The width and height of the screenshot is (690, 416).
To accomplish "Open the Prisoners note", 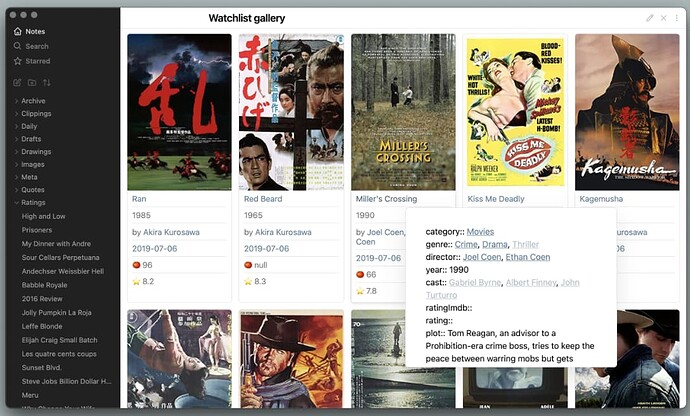I will coord(37,230).
